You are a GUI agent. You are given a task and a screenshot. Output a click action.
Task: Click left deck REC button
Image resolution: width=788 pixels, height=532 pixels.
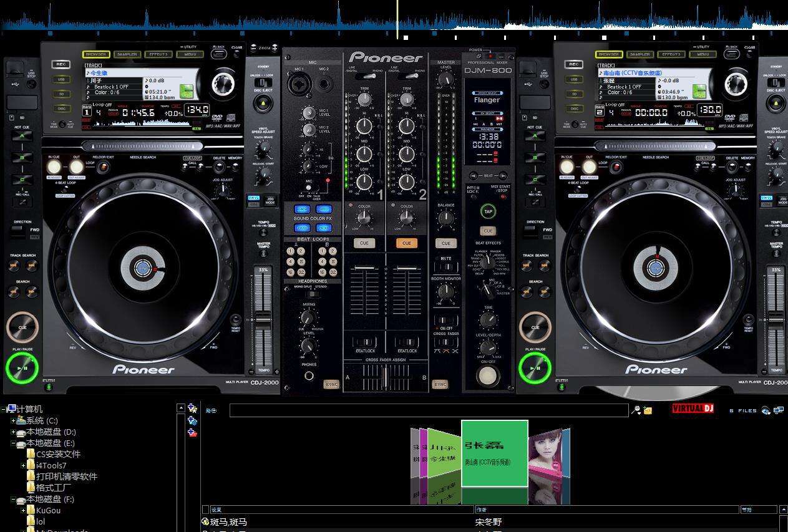61,64
